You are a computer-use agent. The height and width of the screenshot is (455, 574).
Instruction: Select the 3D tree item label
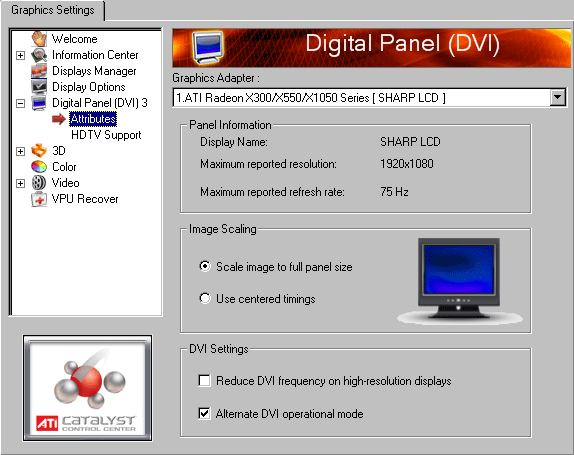[x=59, y=151]
